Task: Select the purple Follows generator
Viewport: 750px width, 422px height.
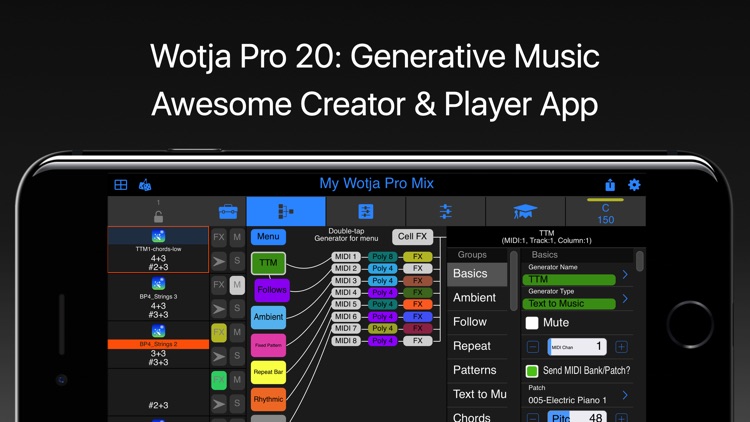Action: (272, 290)
